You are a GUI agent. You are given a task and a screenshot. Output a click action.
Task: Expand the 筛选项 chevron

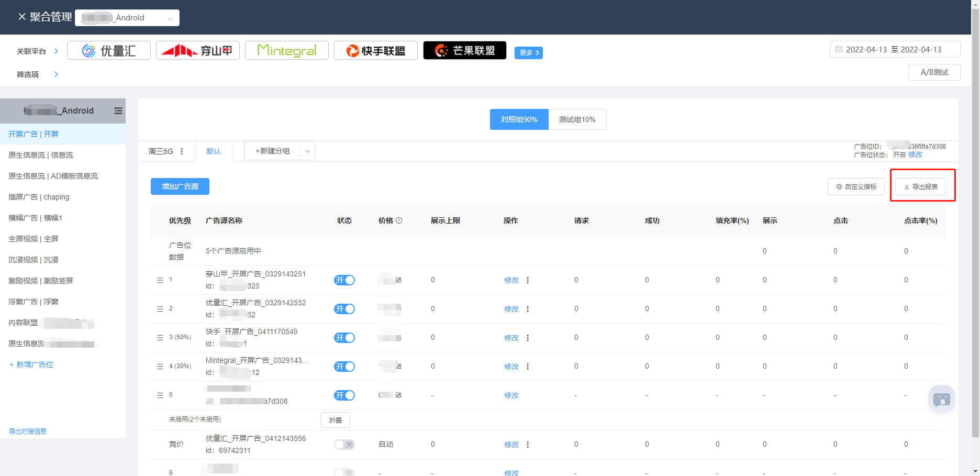pyautogui.click(x=56, y=74)
